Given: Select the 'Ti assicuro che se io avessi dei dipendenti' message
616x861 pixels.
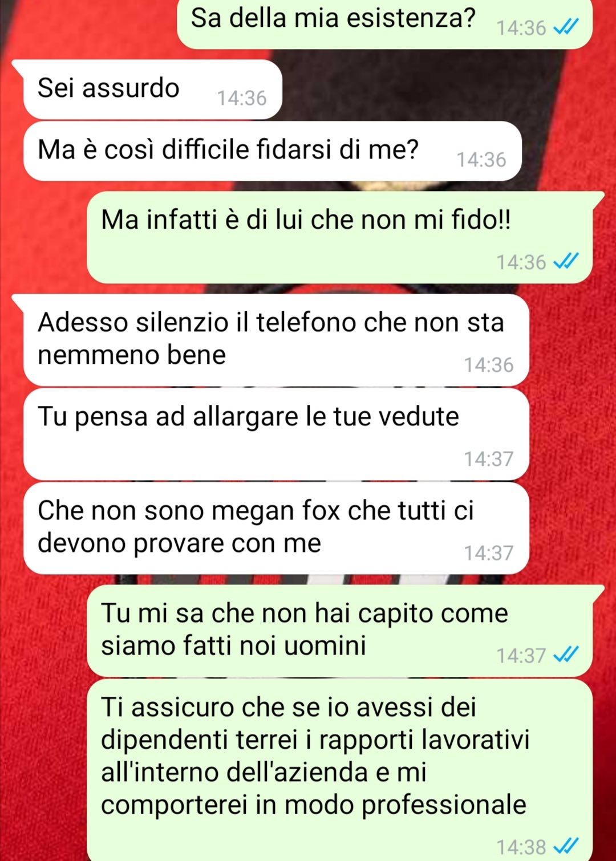Looking at the screenshot, I should 340,770.
